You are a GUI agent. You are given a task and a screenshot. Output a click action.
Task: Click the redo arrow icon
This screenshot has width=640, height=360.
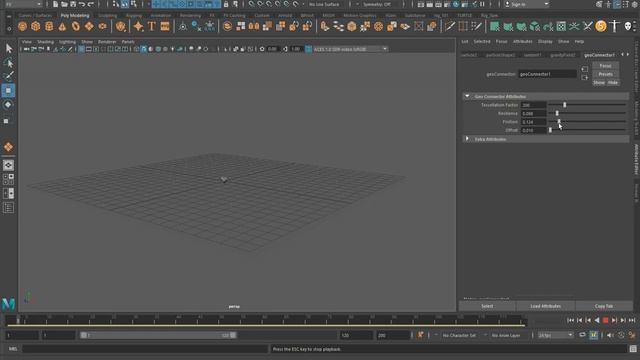pyautogui.click(x=91, y=4)
